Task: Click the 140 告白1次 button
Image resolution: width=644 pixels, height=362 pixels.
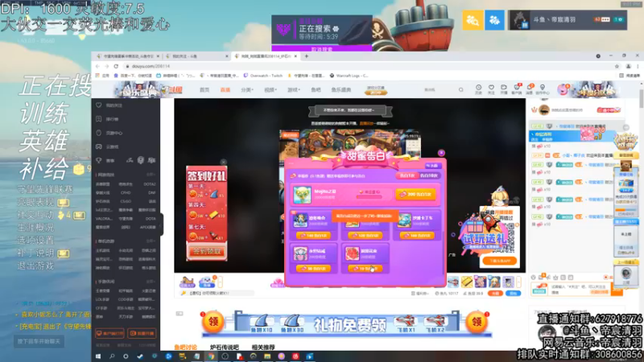Action: [313, 236]
